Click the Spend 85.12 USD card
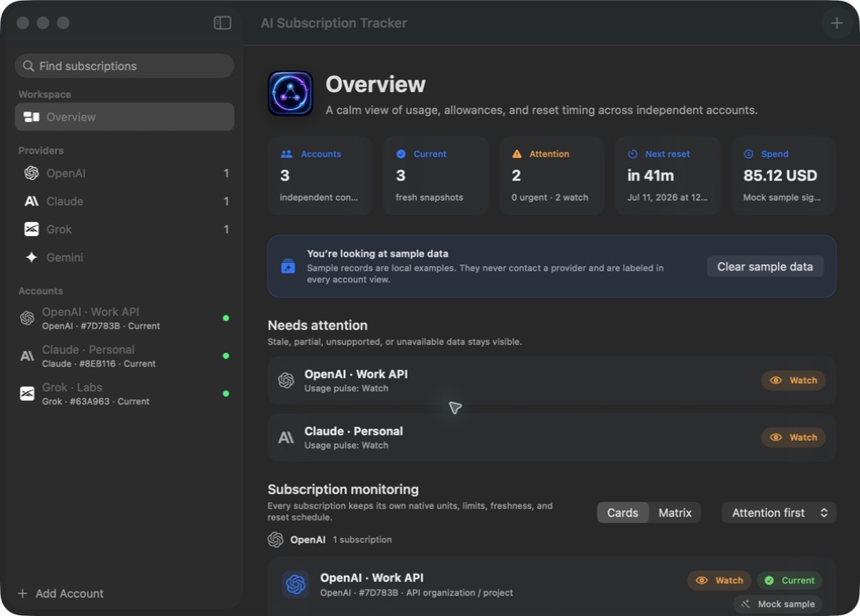Screen dimensions: 860x616 coord(783,175)
